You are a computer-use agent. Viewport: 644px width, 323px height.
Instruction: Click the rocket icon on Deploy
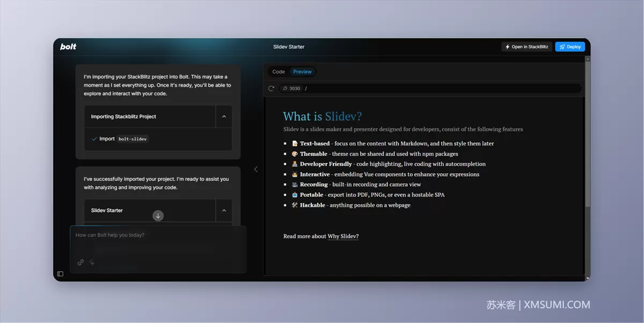click(x=562, y=47)
